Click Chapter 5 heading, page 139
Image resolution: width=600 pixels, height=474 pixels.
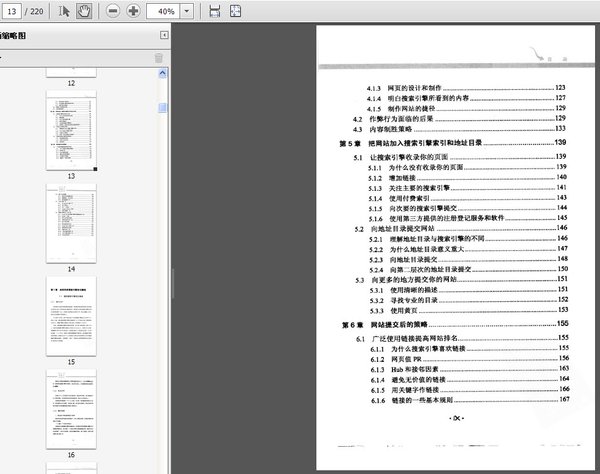(x=453, y=143)
